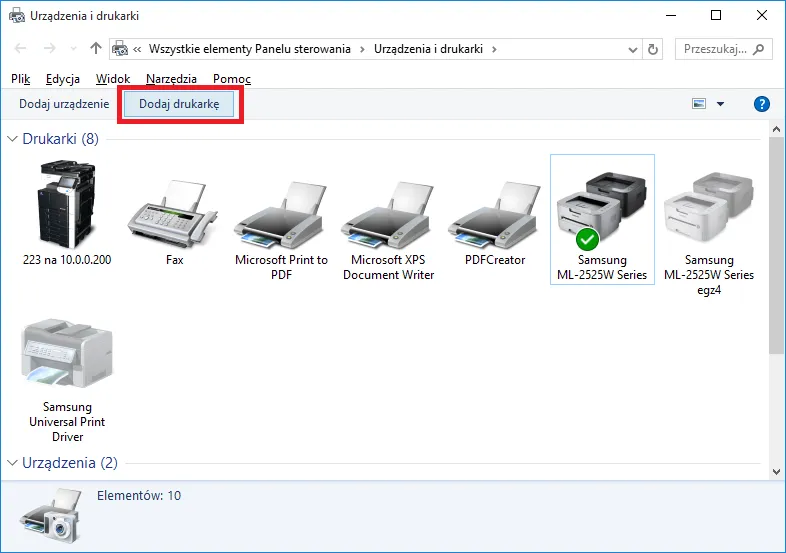Viewport: 786px width, 553px height.
Task: Open the help question mark icon
Action: click(762, 104)
